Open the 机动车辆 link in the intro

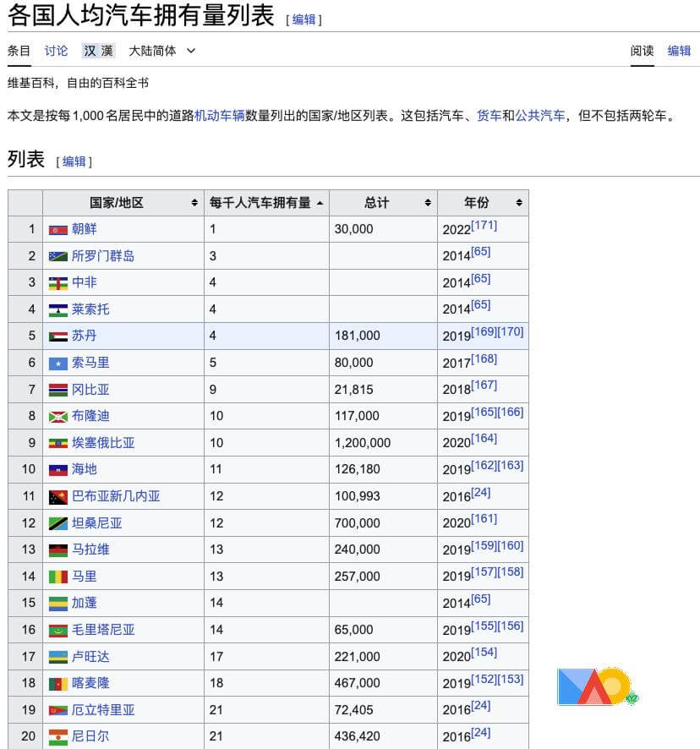coord(219,115)
